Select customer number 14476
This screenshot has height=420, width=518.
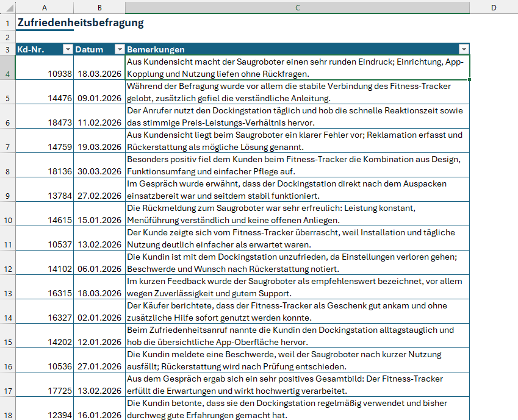pos(45,92)
